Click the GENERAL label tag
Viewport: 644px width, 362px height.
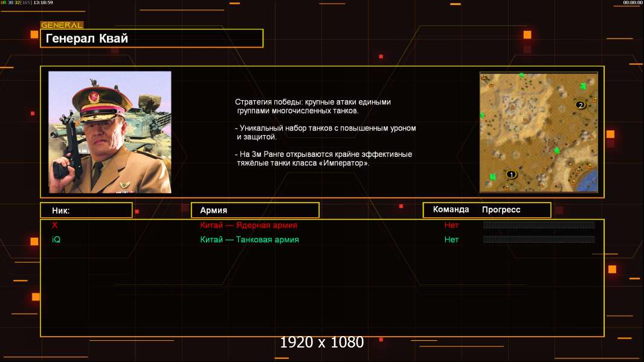pos(62,25)
